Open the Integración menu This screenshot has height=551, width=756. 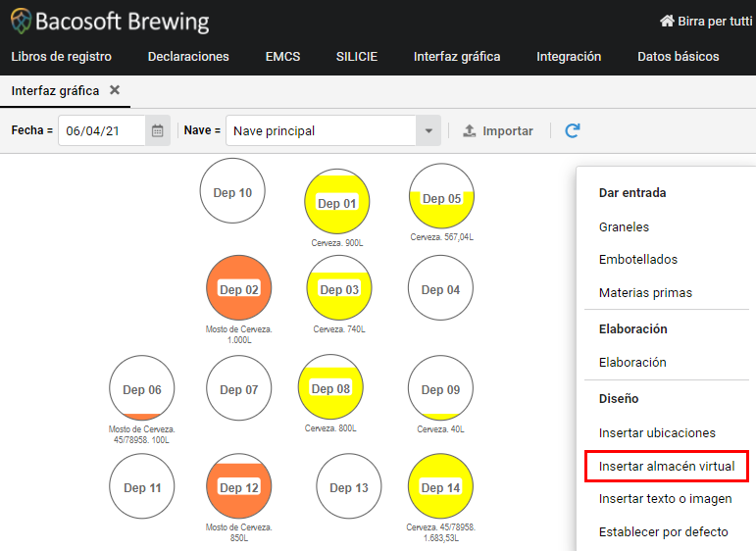569,57
